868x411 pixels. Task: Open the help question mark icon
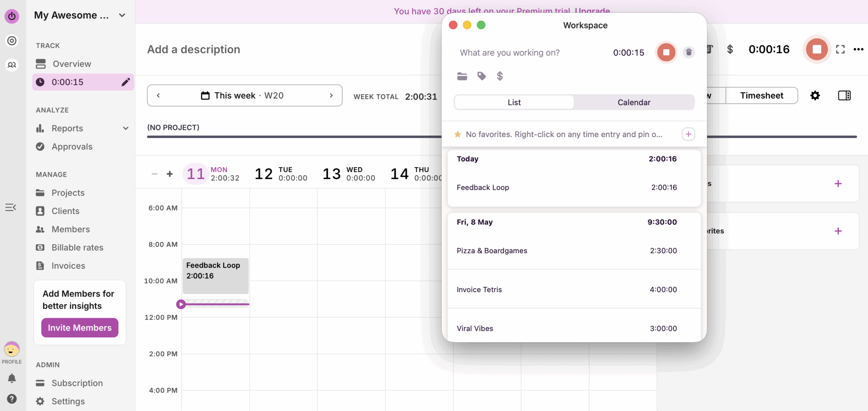[x=12, y=399]
